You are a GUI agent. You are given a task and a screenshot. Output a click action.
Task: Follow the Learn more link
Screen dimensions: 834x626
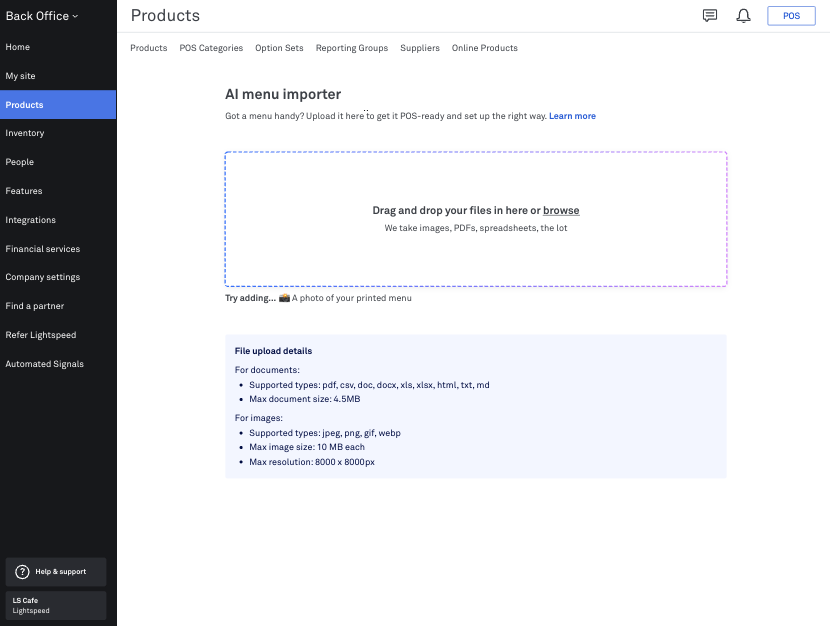coord(572,116)
